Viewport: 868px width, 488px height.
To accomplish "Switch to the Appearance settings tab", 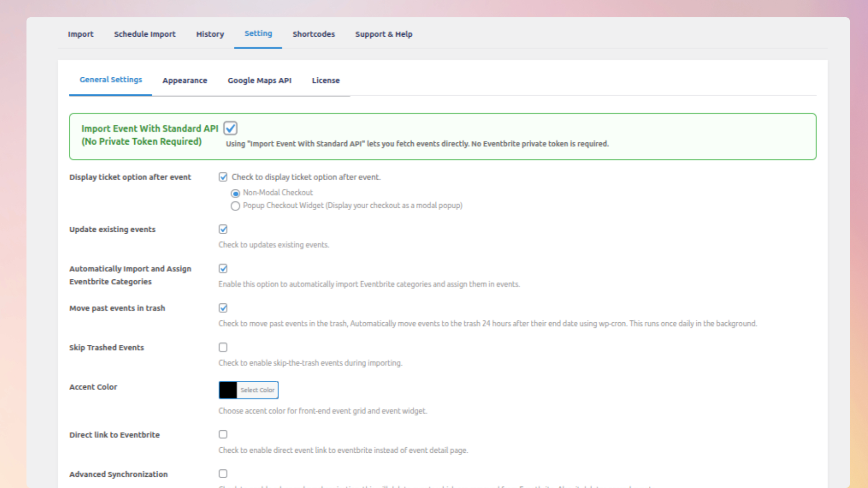I will (x=184, y=80).
